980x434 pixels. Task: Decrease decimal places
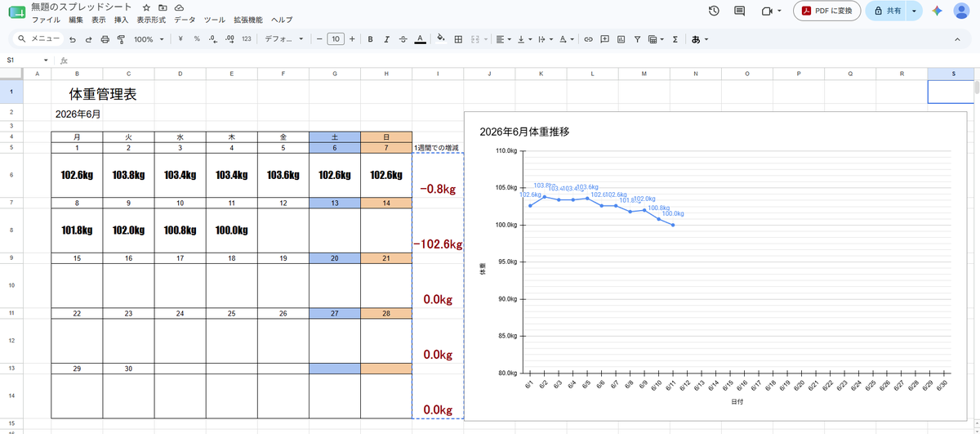click(212, 38)
